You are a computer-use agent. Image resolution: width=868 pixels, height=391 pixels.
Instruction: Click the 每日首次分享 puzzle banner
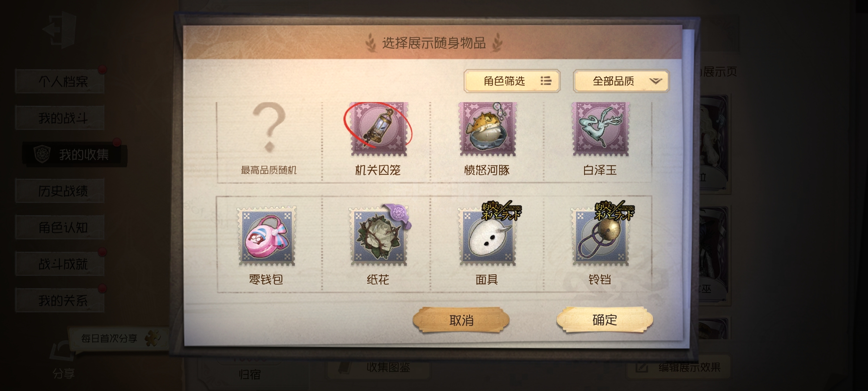(118, 339)
